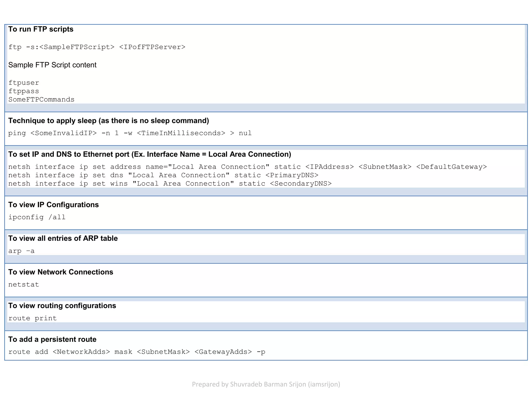Screen dimensions: 532x411
Task: Click the ipconfig /all command
Action: [37, 217]
